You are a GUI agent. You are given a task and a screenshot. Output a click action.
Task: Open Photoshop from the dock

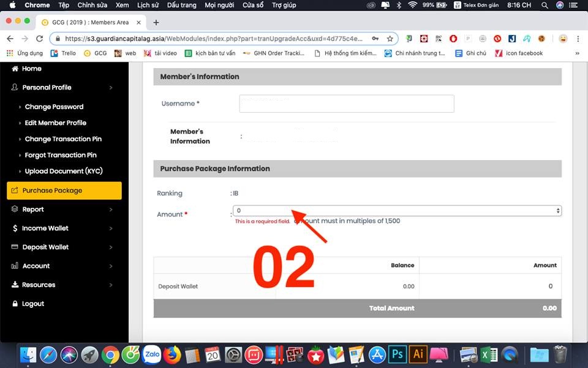[398, 355]
